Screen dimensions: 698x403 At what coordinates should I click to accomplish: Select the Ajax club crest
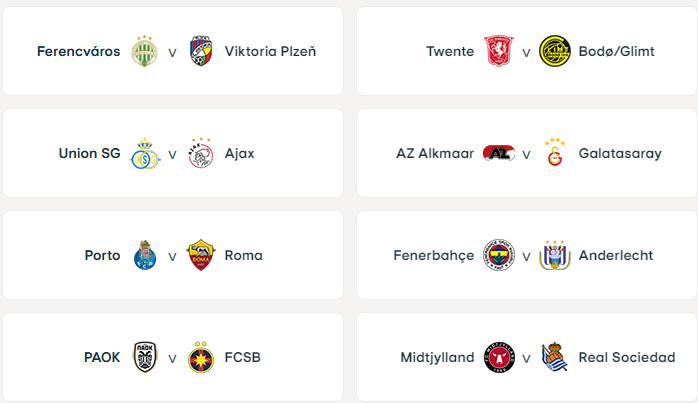pyautogui.click(x=201, y=154)
